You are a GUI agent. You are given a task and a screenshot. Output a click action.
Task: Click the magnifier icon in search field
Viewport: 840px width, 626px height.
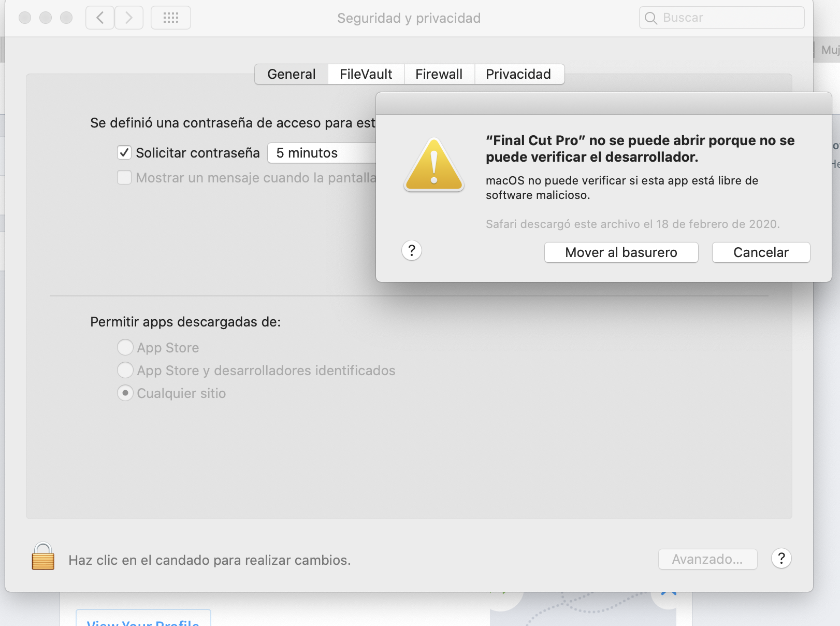point(651,18)
